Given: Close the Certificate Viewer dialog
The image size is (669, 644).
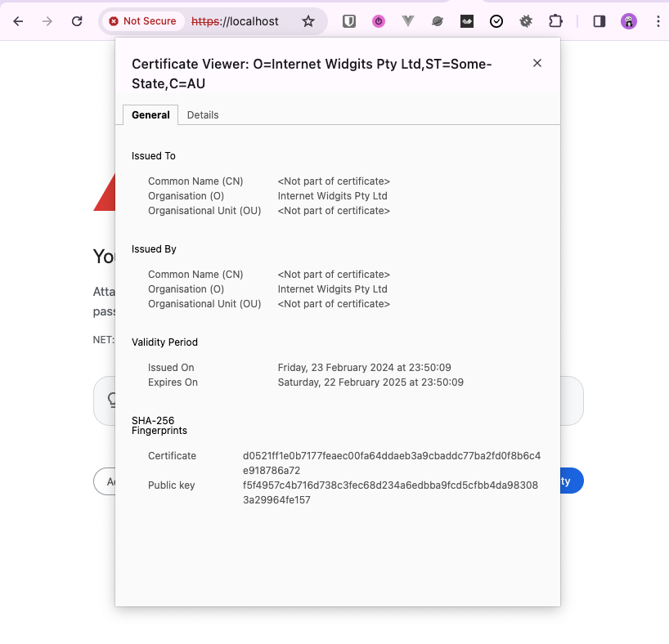Looking at the screenshot, I should pyautogui.click(x=537, y=63).
